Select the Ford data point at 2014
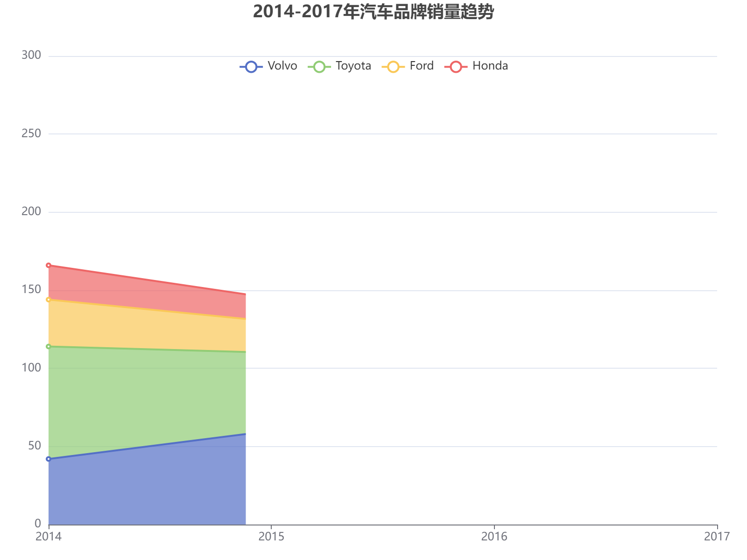 (x=48, y=299)
